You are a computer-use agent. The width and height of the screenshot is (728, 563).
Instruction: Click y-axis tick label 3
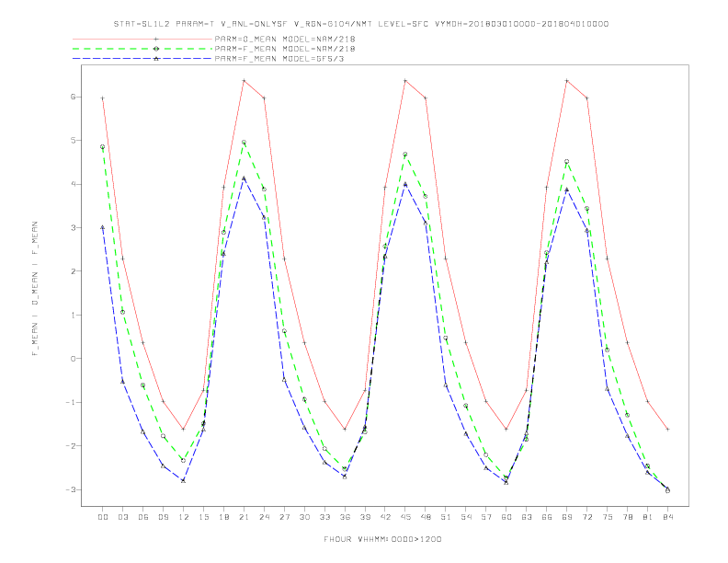tap(73, 227)
